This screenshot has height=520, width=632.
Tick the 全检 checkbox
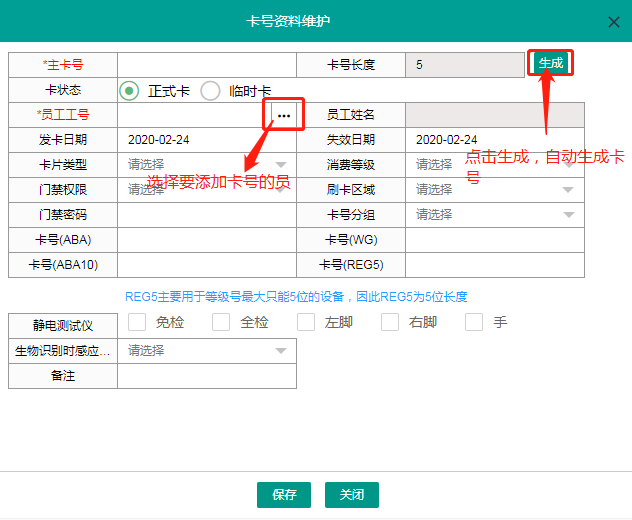tap(221, 322)
